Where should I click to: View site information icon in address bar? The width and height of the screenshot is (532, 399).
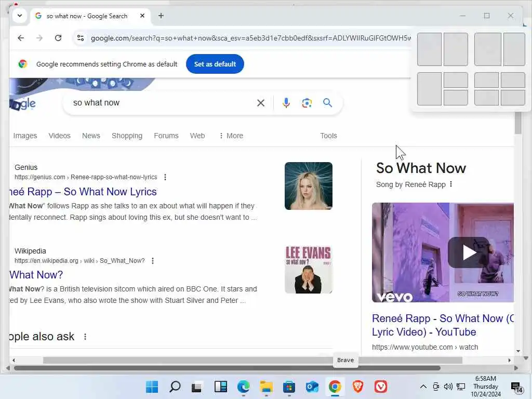point(81,38)
